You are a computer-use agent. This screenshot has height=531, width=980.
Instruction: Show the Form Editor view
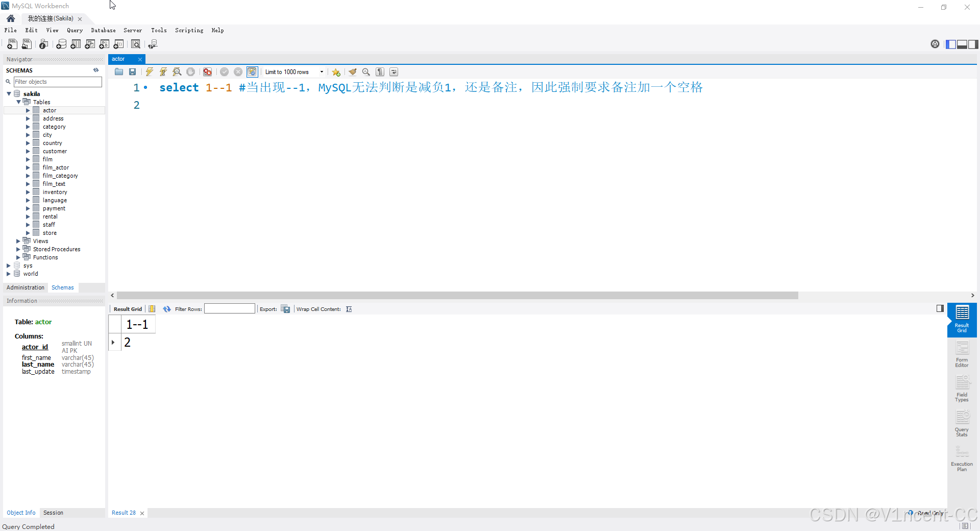[962, 354]
